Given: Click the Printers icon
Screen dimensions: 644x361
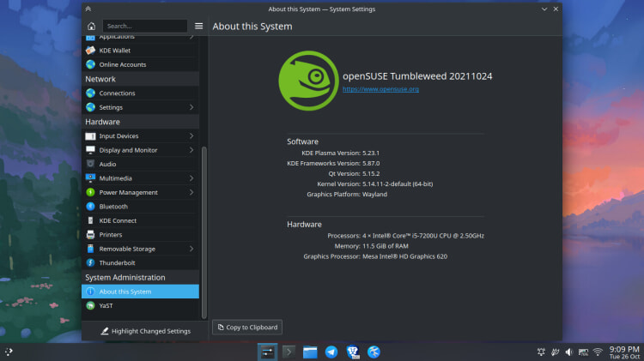Looking at the screenshot, I should pos(90,235).
